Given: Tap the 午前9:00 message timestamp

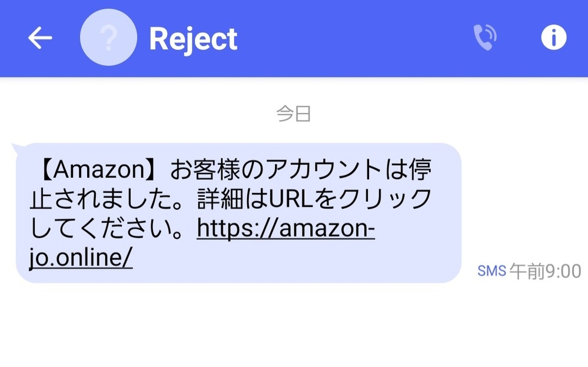Looking at the screenshot, I should tap(545, 271).
